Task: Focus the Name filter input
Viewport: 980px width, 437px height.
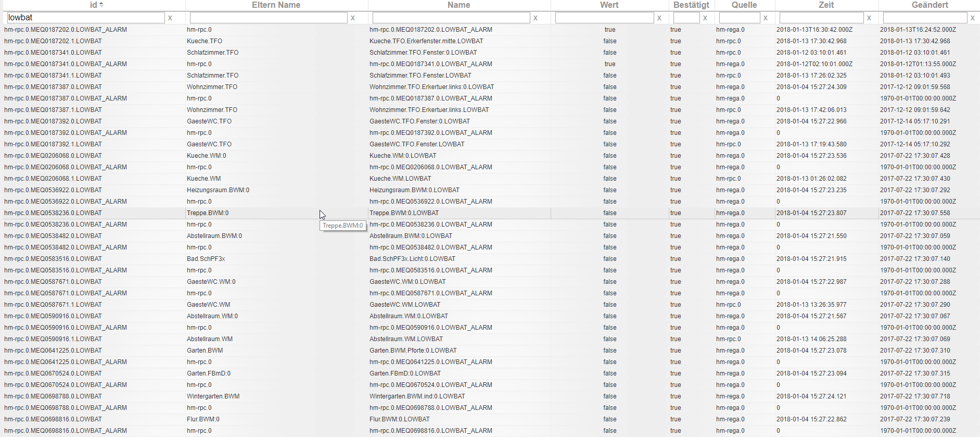Action: 451,18
